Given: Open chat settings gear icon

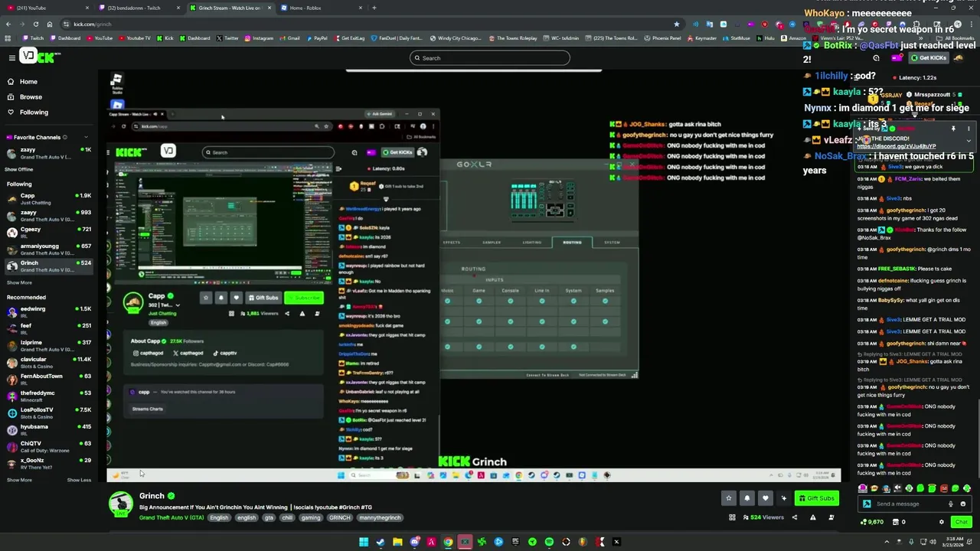Looking at the screenshot, I should [942, 522].
